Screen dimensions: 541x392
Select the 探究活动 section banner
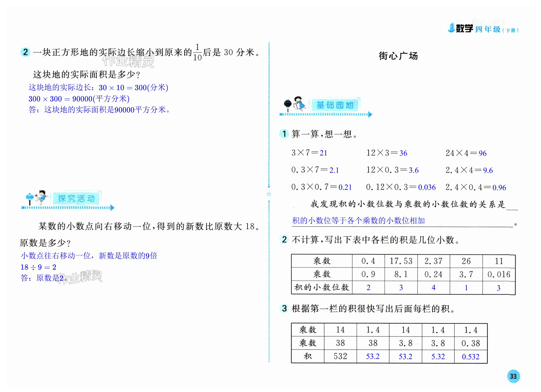pos(76,198)
